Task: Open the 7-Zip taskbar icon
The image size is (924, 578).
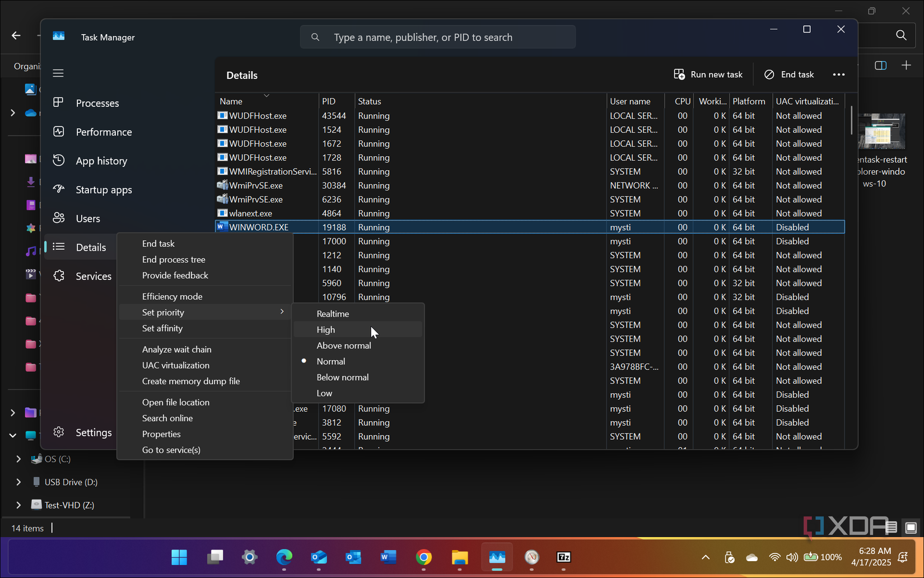Action: tap(563, 557)
